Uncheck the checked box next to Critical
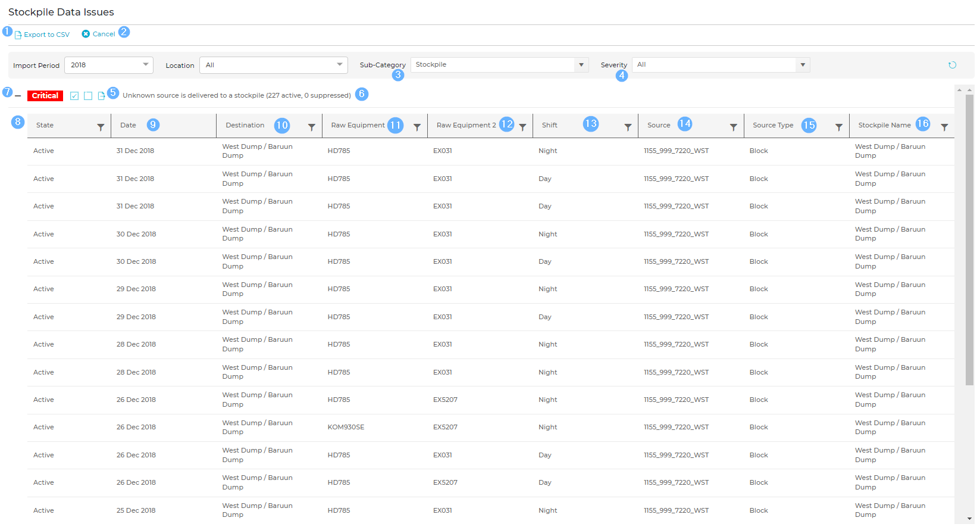980x530 pixels. pos(74,96)
